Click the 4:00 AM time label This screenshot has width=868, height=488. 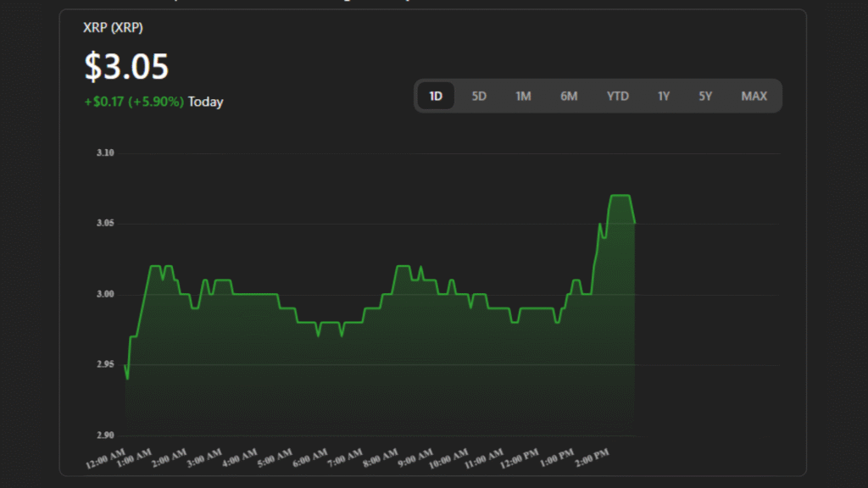pyautogui.click(x=240, y=458)
